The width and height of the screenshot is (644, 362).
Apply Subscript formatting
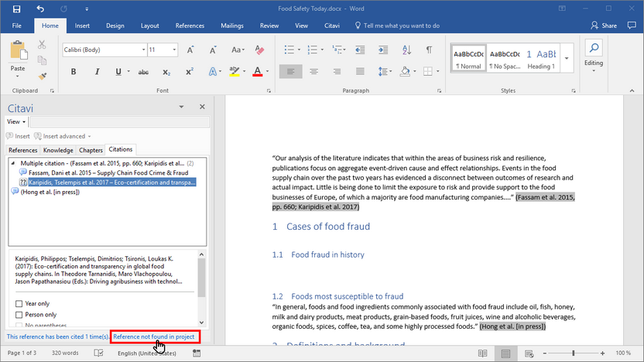point(166,72)
